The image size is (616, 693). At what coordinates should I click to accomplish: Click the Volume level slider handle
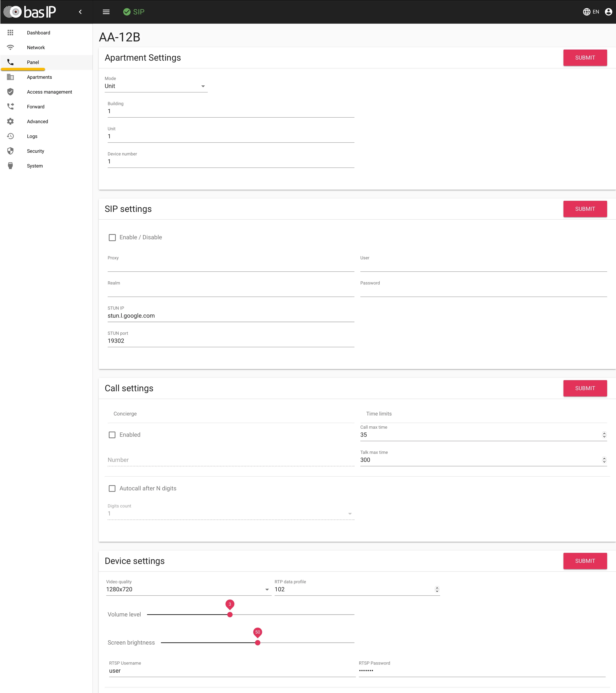click(230, 615)
